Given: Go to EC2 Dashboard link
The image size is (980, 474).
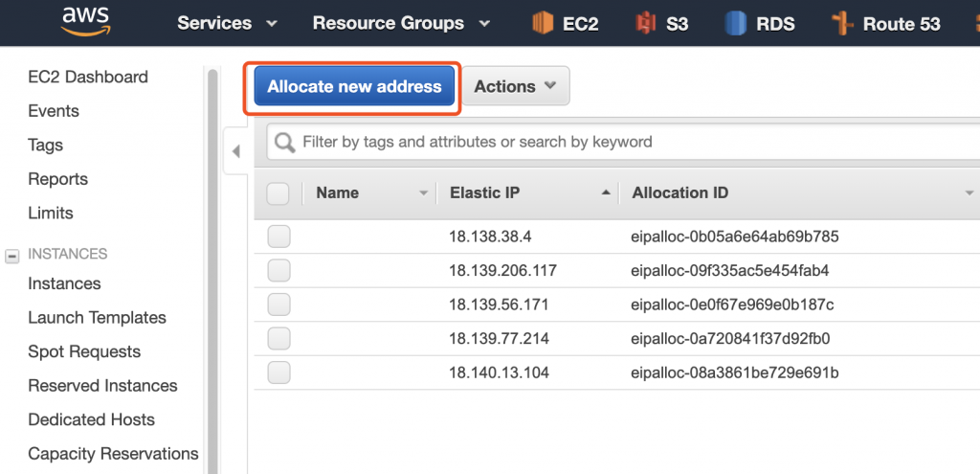Looking at the screenshot, I should [x=88, y=77].
